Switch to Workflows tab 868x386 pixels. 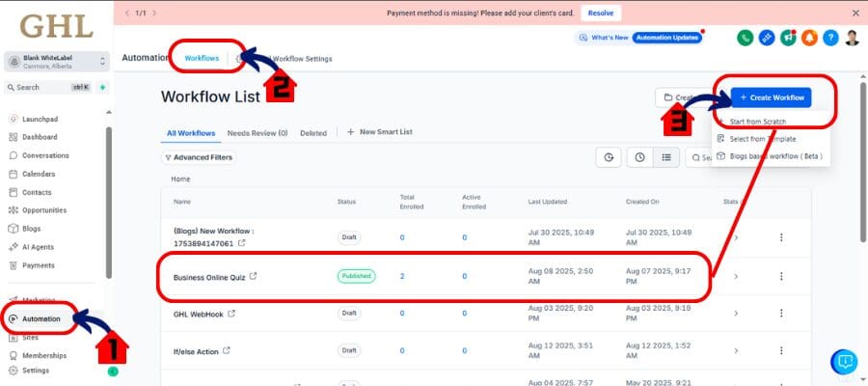point(203,58)
